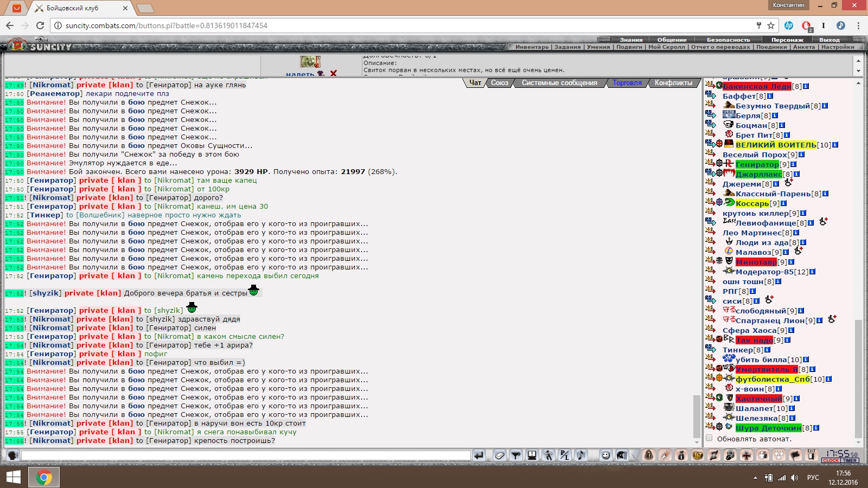
Task: Click the red X delete icon under scroll item
Action: point(333,73)
